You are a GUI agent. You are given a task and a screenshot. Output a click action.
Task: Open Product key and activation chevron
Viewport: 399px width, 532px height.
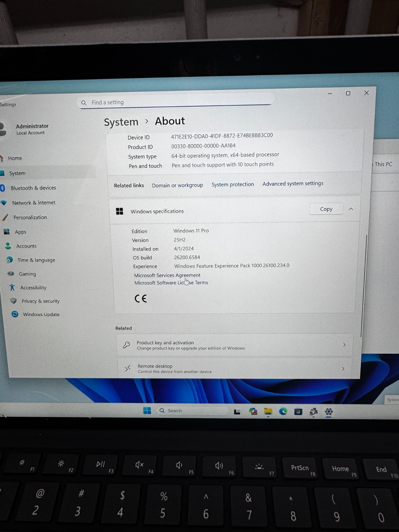click(344, 345)
